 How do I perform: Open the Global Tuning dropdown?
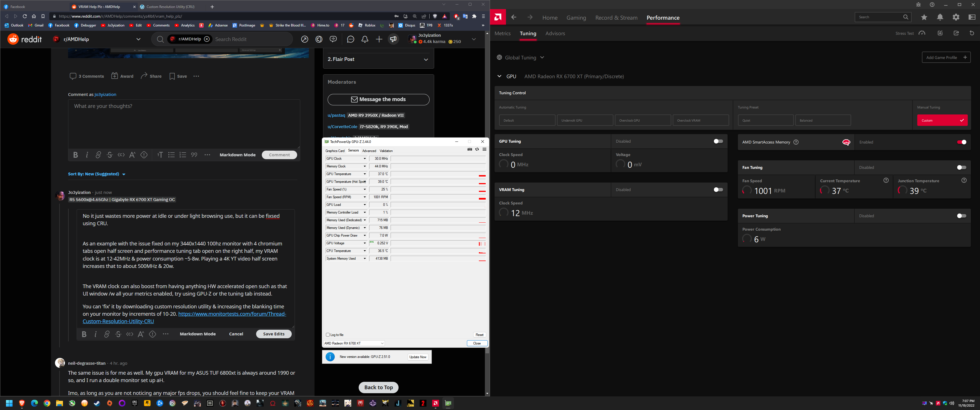coord(521,58)
